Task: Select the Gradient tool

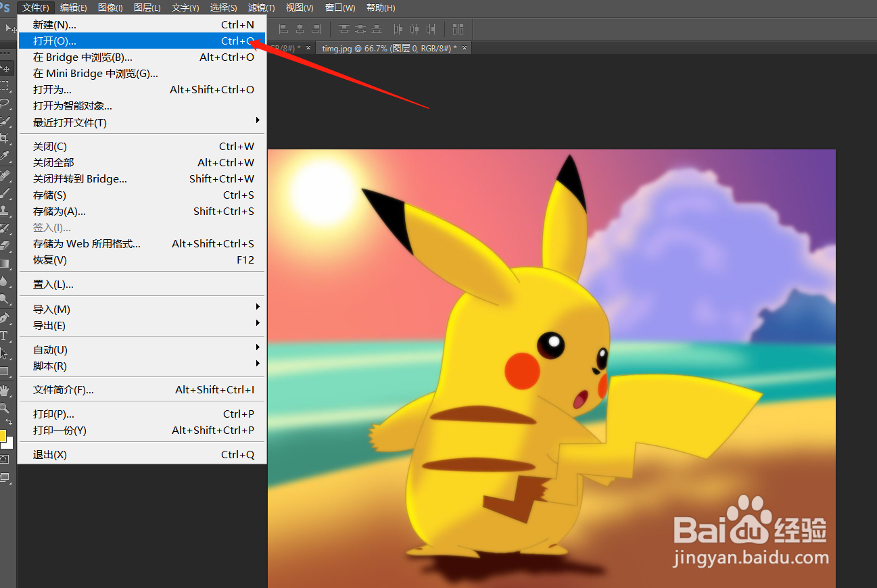Action: (6, 264)
